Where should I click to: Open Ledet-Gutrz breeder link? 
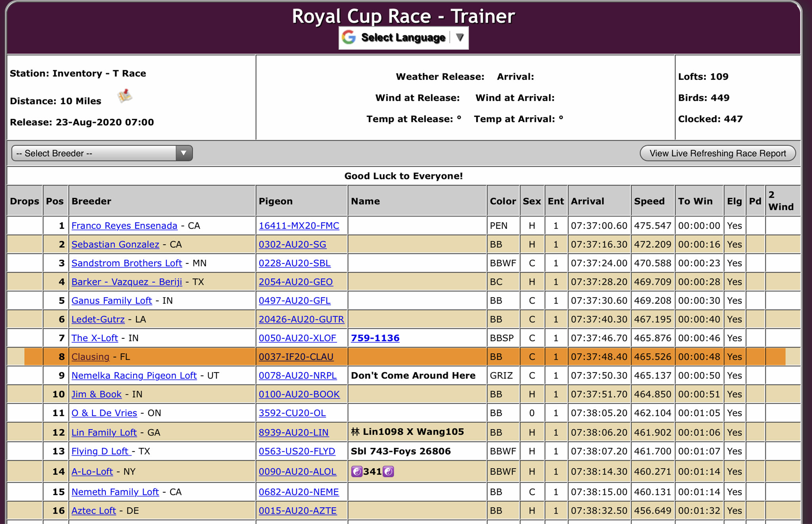click(x=98, y=319)
